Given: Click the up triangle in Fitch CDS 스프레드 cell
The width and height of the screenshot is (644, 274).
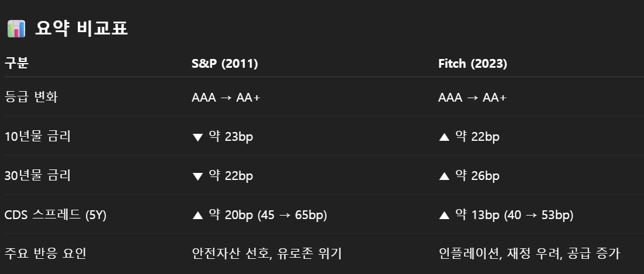Looking at the screenshot, I should click(x=444, y=216).
